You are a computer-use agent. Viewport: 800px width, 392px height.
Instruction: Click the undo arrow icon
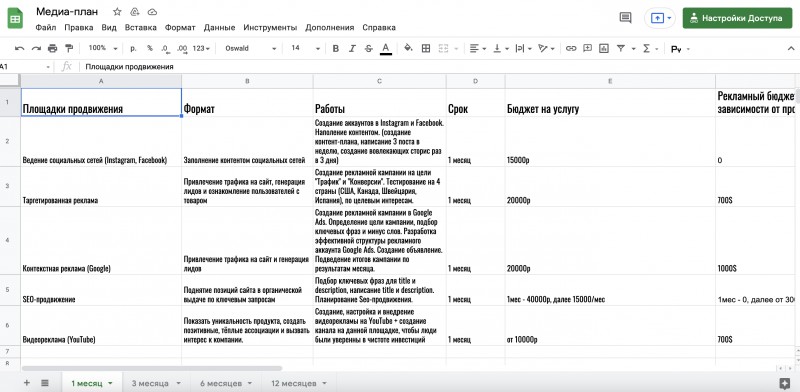click(x=19, y=48)
